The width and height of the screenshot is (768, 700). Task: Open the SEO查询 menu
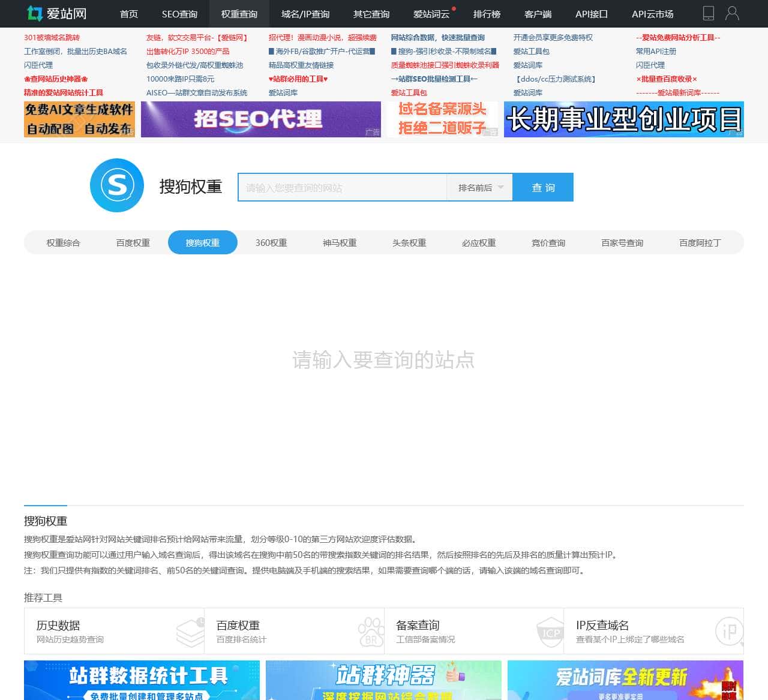click(x=179, y=14)
